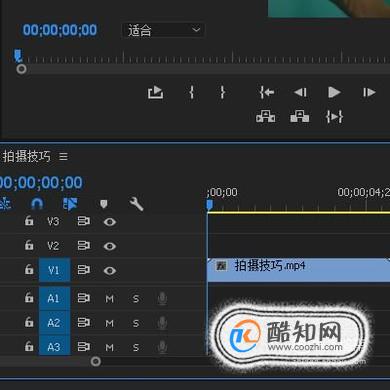
Task: Add a marker in timeline
Action: click(x=104, y=204)
